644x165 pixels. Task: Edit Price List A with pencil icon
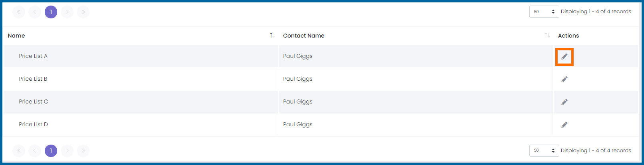coord(564,56)
